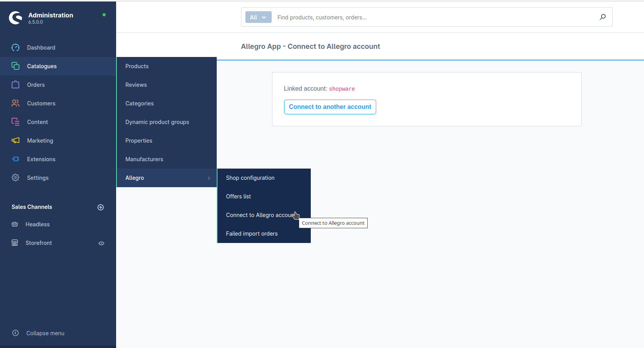This screenshot has height=348, width=644.
Task: Expand the Allegro submenu chevron
Action: (x=209, y=178)
